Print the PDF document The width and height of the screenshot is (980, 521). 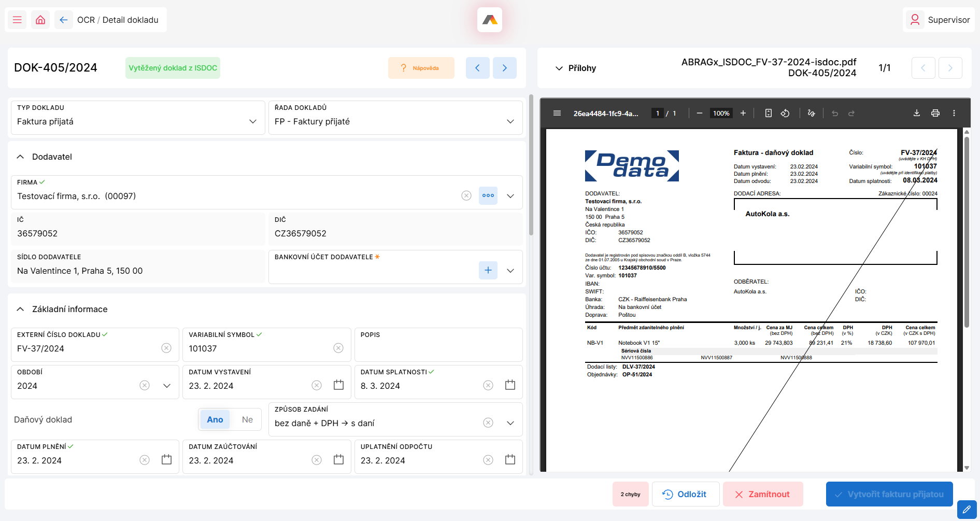[935, 113]
